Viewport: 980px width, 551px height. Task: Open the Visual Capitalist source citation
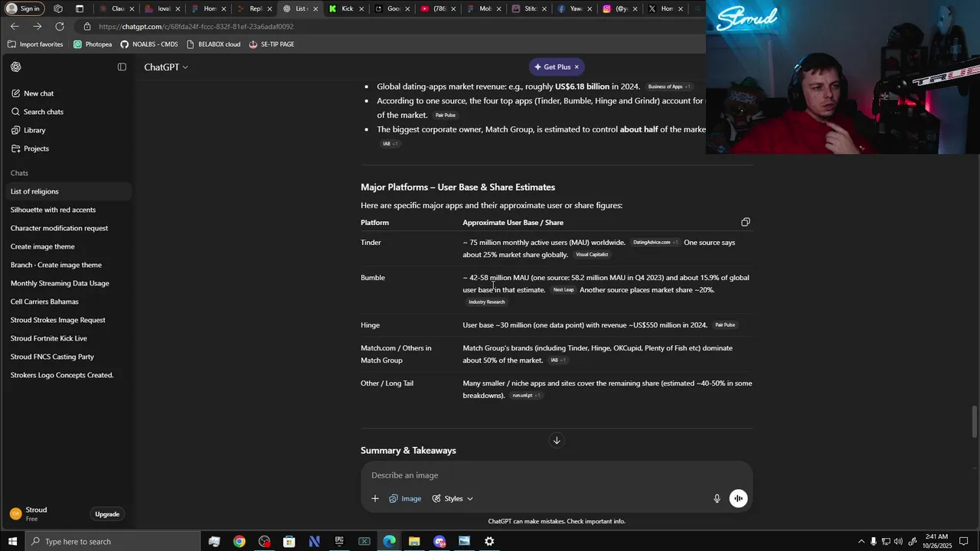pos(592,255)
